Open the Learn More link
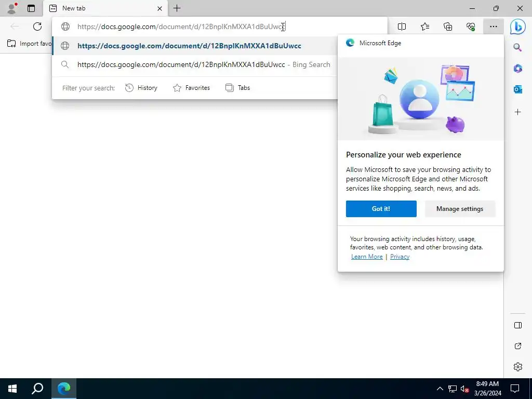 click(x=367, y=257)
